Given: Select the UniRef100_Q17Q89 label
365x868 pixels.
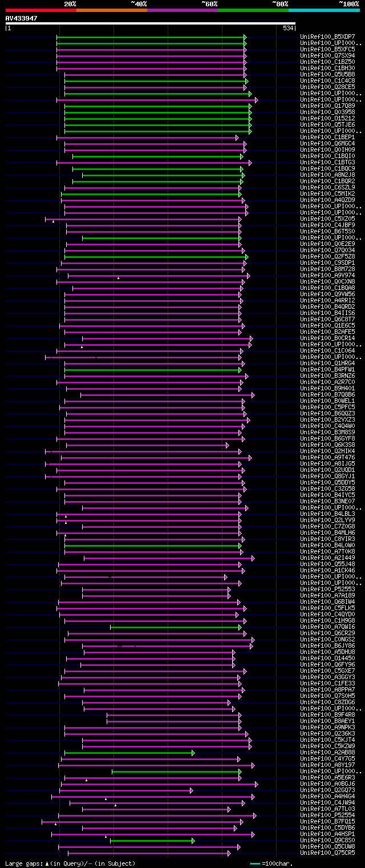Looking at the screenshot, I should point(327,106).
